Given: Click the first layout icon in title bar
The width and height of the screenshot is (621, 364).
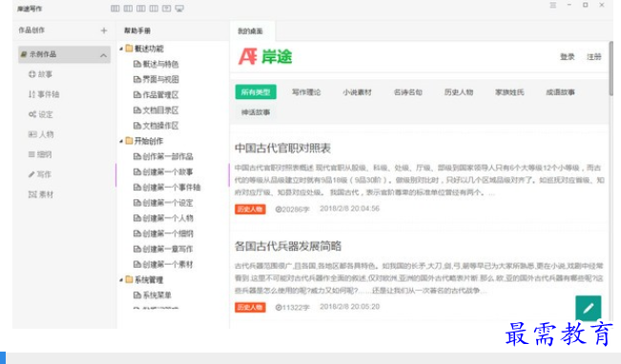Looking at the screenshot, I should pyautogui.click(x=115, y=9).
